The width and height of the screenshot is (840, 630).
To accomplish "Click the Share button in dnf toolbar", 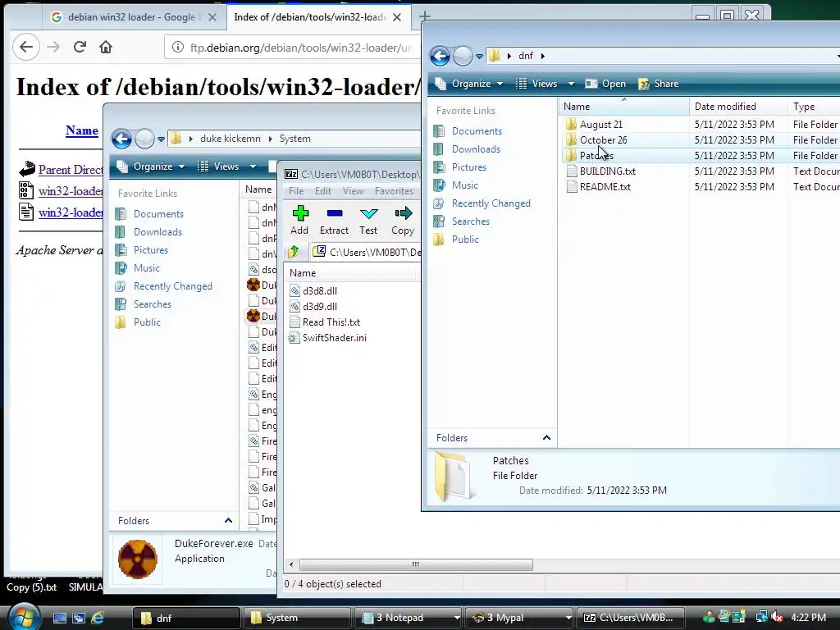I will pos(659,84).
